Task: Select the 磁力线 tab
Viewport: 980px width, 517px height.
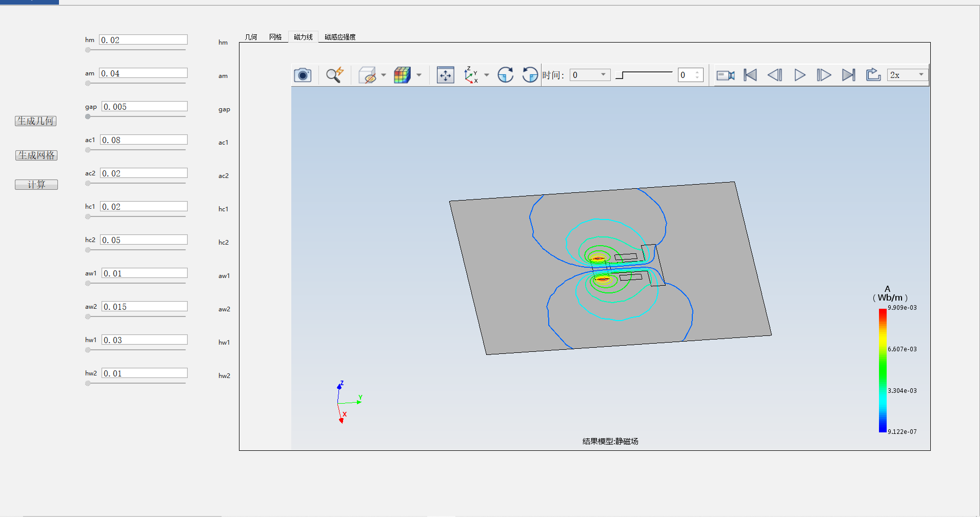Action: [303, 37]
